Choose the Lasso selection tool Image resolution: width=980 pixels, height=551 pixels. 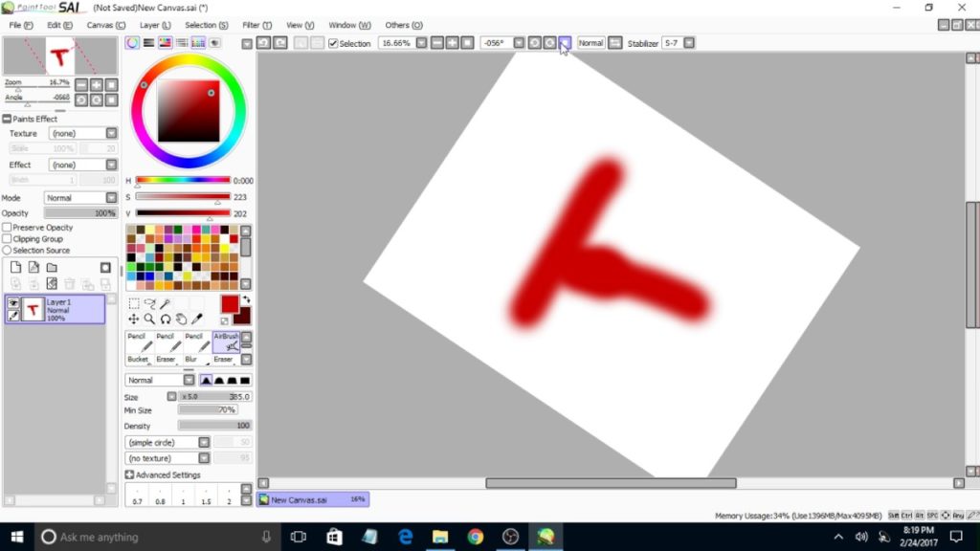click(152, 302)
